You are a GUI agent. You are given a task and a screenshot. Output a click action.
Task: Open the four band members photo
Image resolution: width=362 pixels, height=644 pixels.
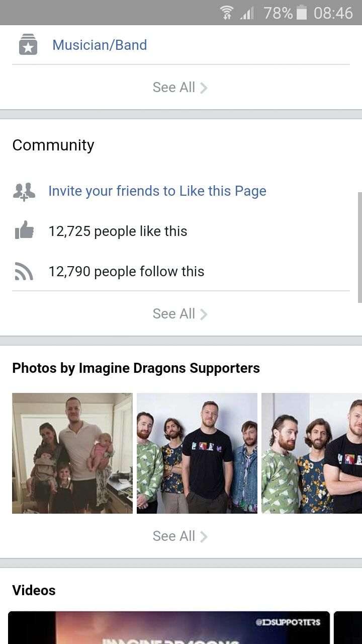(x=197, y=453)
